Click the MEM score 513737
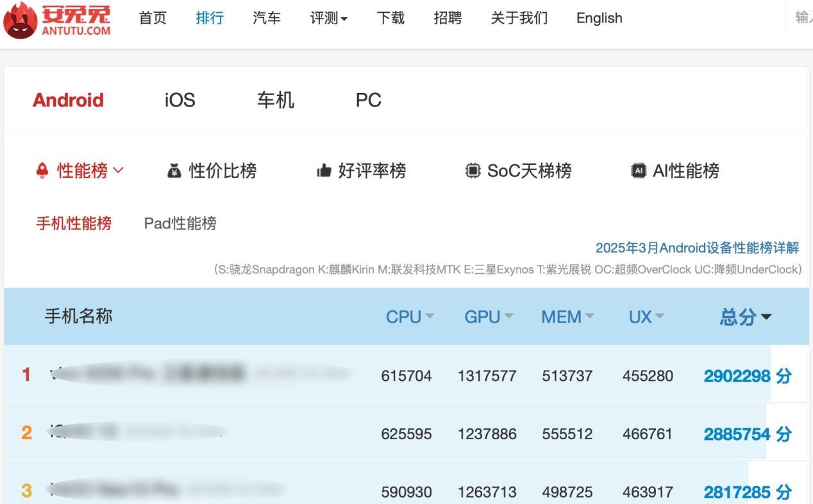The height and width of the screenshot is (504, 813). 567,376
